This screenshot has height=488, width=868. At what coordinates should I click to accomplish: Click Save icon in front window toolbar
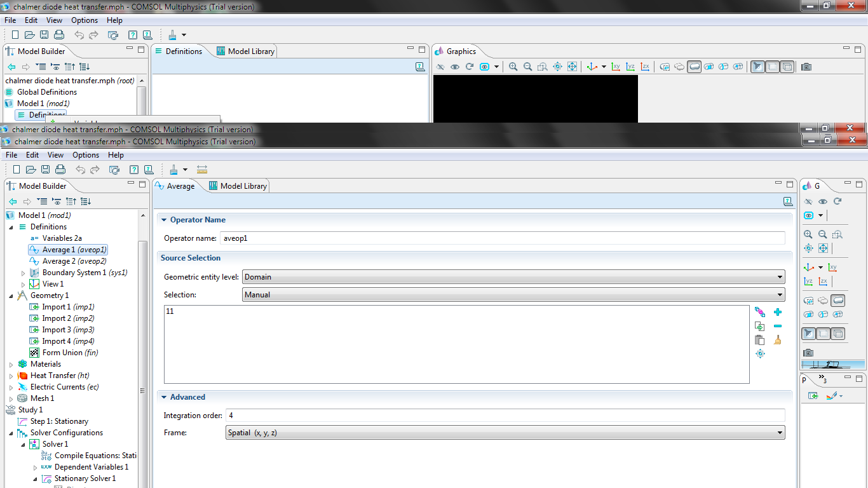pos(45,170)
